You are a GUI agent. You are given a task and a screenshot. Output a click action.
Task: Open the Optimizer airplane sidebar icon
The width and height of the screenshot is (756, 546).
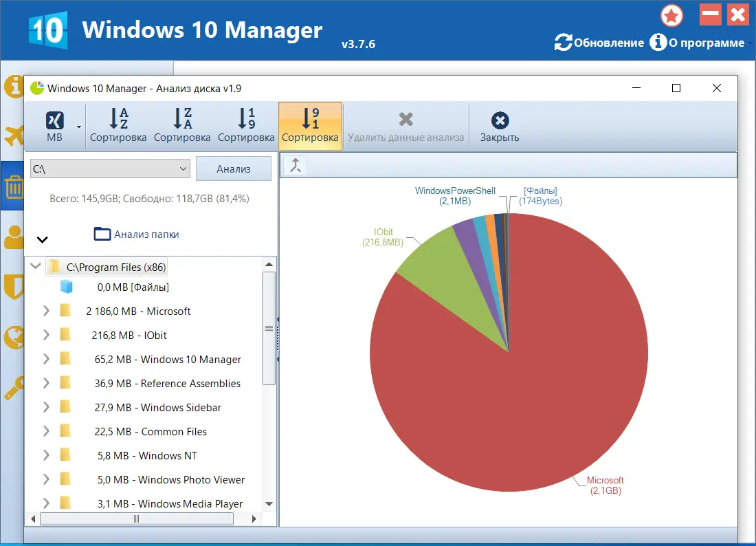click(x=14, y=135)
